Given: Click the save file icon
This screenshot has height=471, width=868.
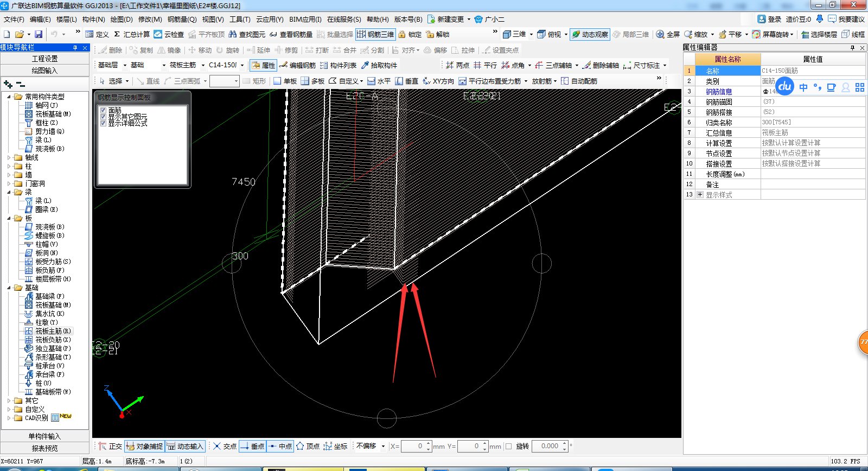Looking at the screenshot, I should coord(38,34).
